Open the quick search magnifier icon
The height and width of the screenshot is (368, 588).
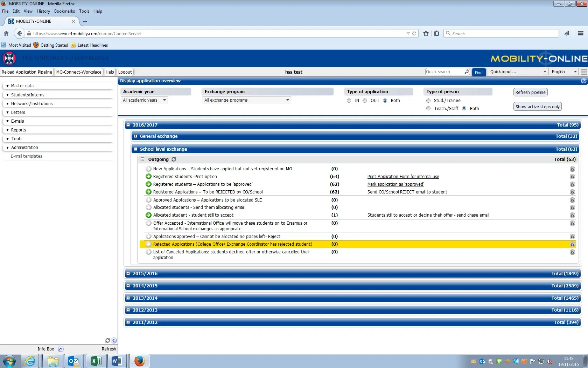(467, 71)
